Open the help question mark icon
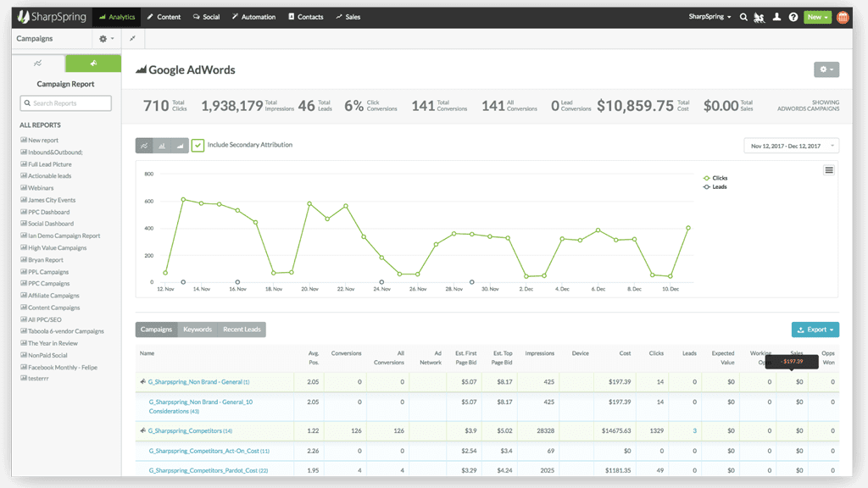868x488 pixels. (793, 17)
